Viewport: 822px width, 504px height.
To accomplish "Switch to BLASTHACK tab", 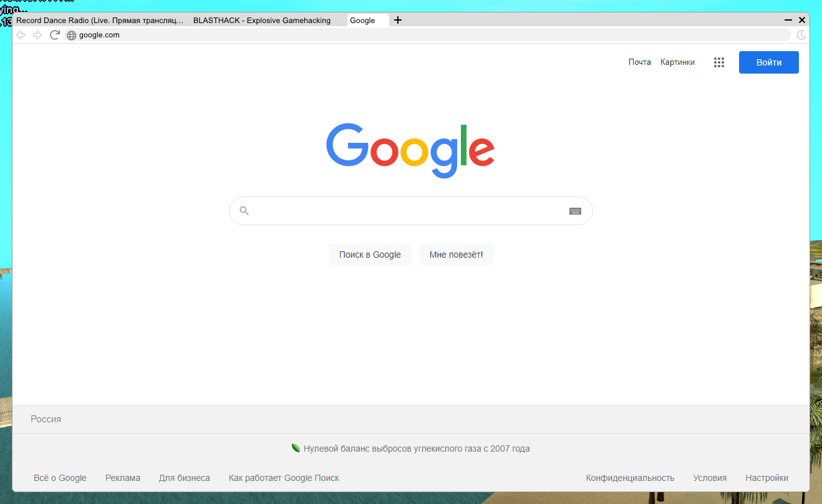I will click(x=262, y=21).
